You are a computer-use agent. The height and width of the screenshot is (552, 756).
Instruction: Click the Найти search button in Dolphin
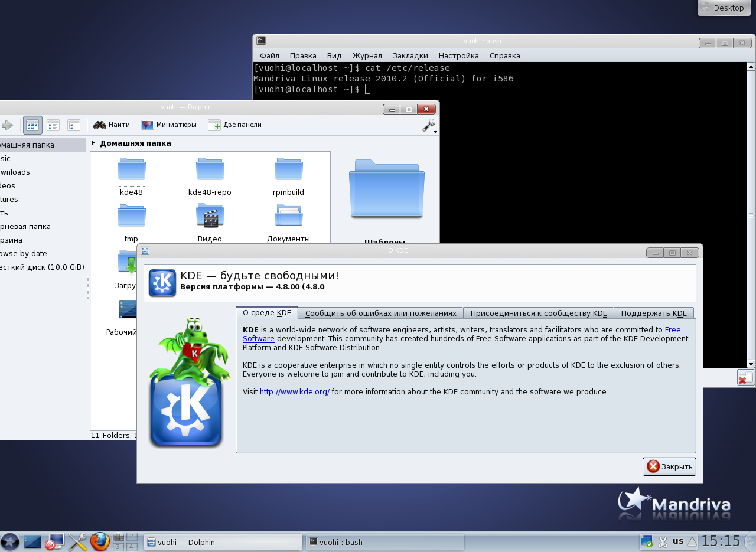[x=112, y=125]
